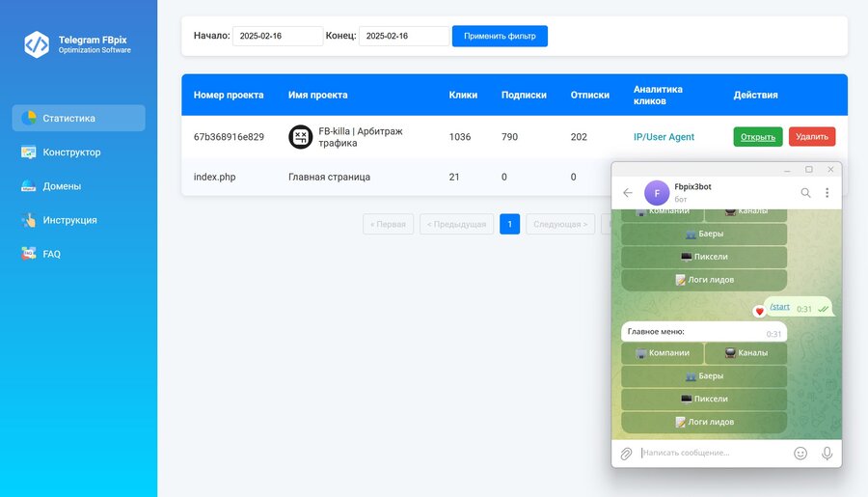Screen dimensions: 868x497
Task: Focus the Написать сообщение message field
Action: [x=713, y=453]
